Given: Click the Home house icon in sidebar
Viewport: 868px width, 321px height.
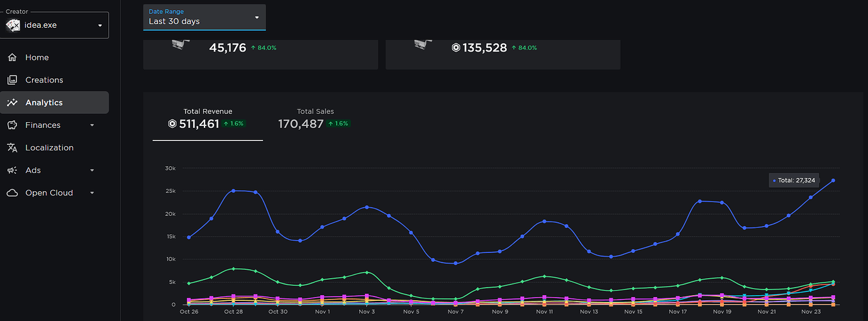Looking at the screenshot, I should click(x=12, y=57).
